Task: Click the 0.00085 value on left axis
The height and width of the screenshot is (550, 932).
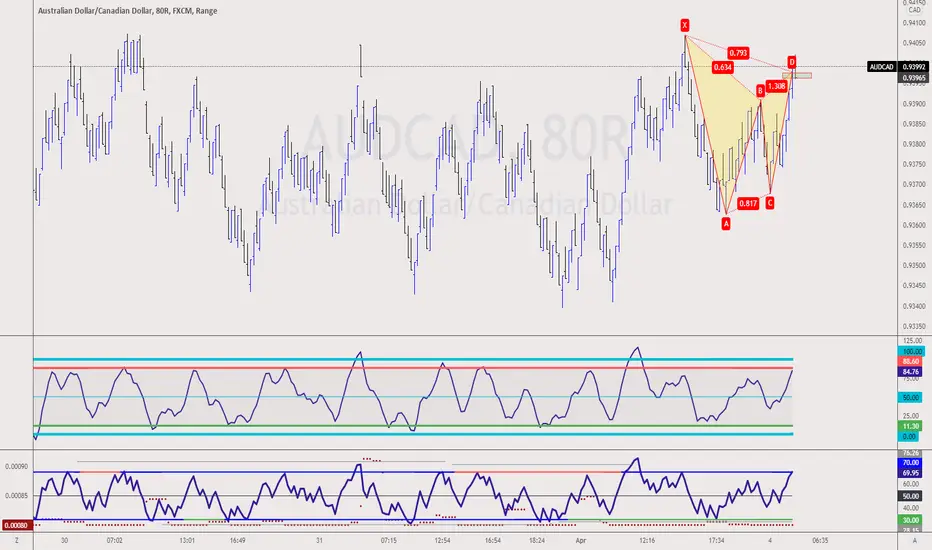Action: [16, 495]
